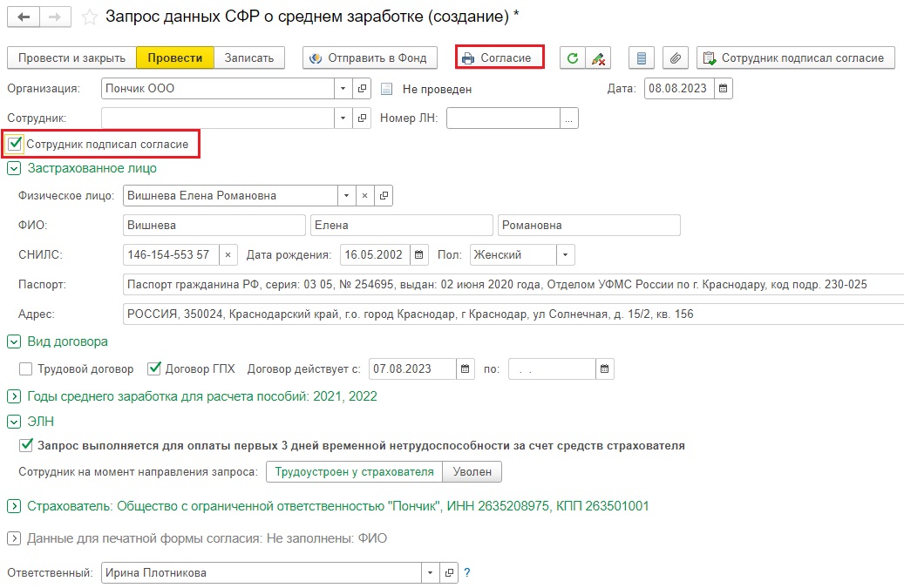Screen dimensions: 904x588
Task: Click the contract start date 07.08.2023
Action: 412,369
